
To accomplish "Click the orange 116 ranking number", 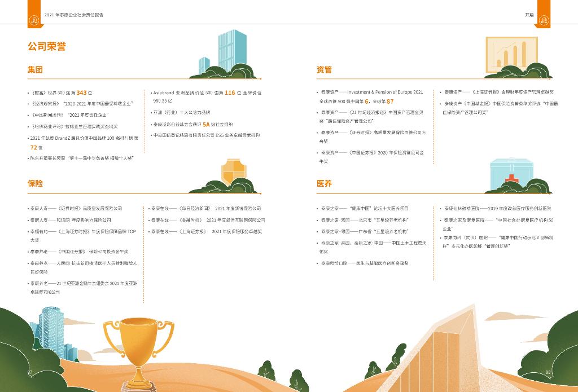I will (x=230, y=93).
